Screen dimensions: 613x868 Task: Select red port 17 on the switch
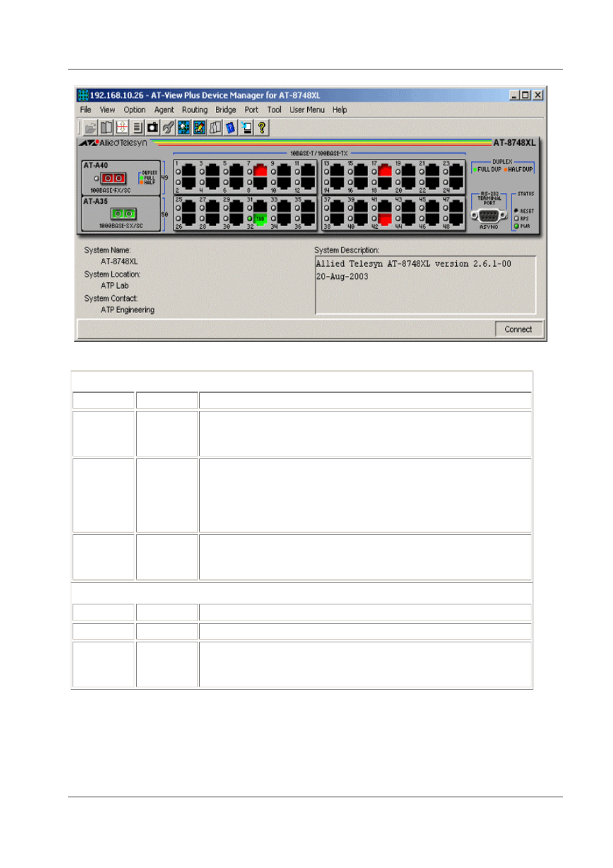pos(384,170)
